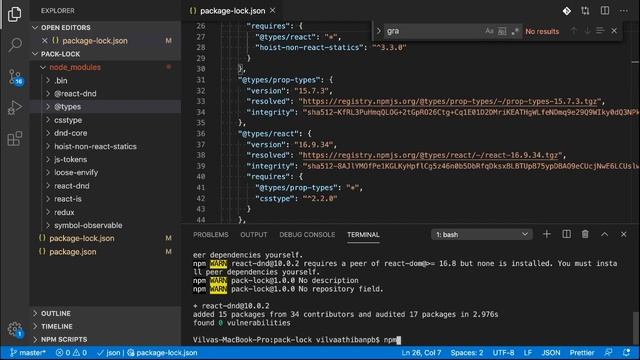
Task: Close the terminal panel
Action: 624,234
